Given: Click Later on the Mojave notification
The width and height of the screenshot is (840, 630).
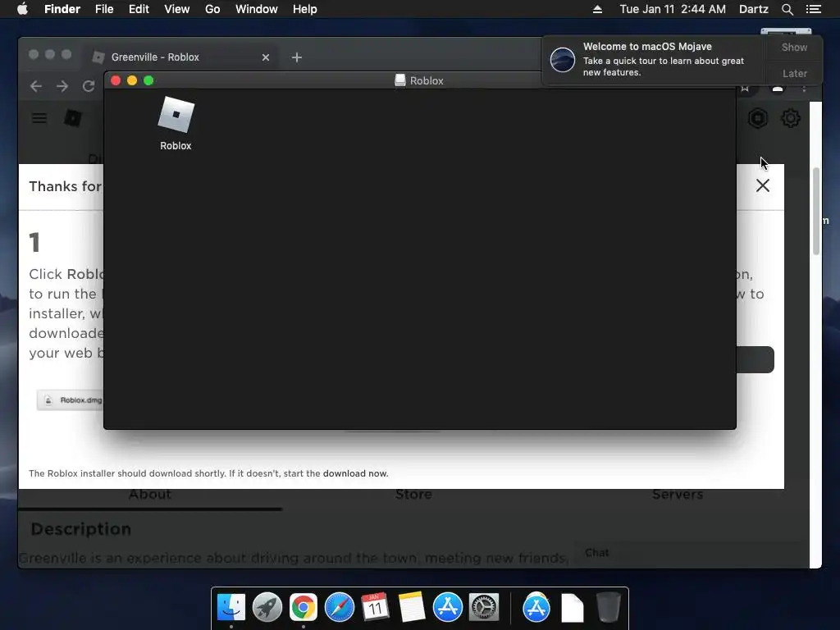Looking at the screenshot, I should tap(794, 73).
